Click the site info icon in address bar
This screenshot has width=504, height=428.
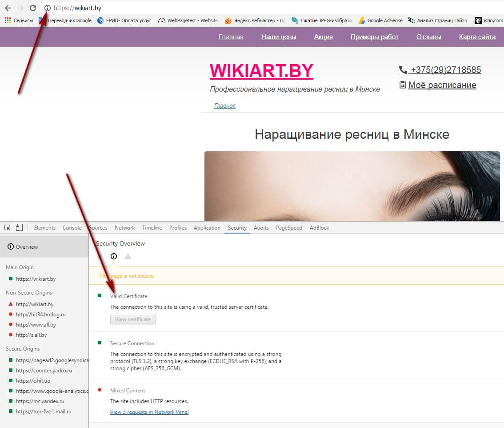click(47, 8)
